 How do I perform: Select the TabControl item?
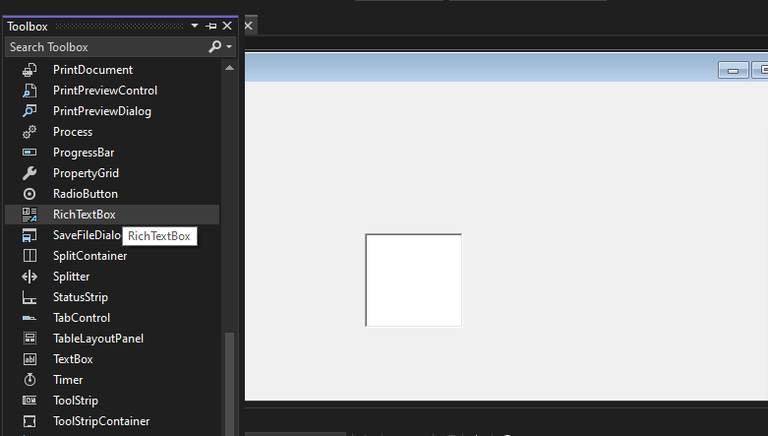(x=112, y=318)
